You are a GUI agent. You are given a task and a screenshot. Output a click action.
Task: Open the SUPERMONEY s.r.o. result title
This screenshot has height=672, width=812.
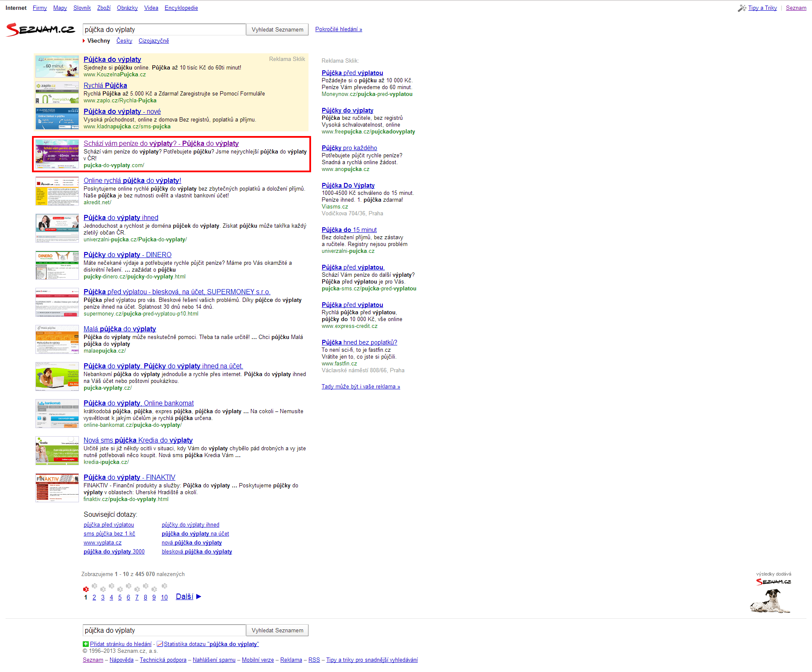click(x=177, y=292)
